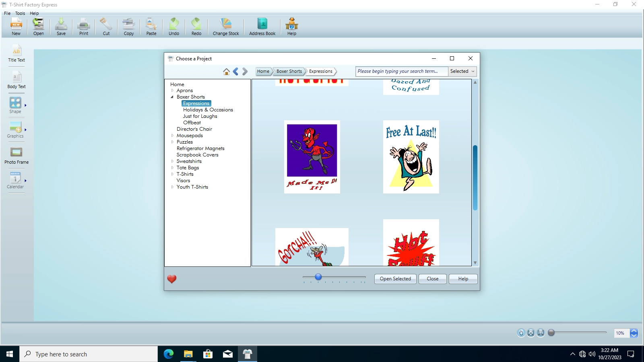Open the Help menu in the menu bar

coord(34,13)
